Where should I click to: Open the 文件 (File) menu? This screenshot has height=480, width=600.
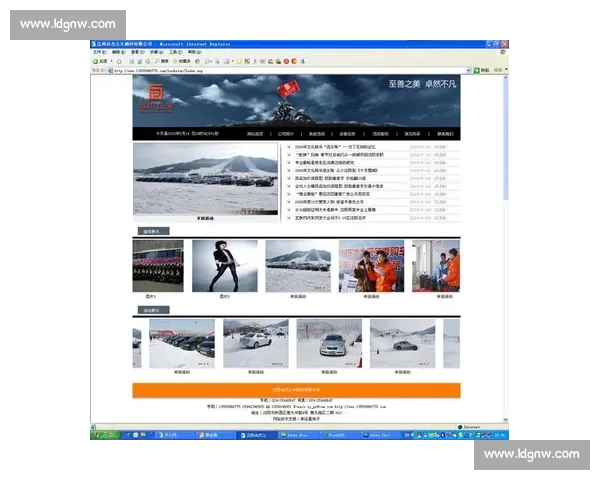(x=98, y=52)
